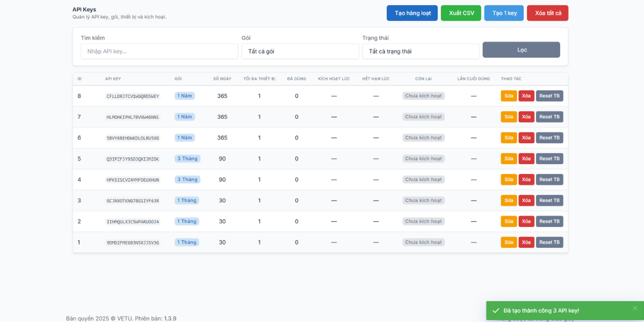Open the Gói package dropdown

click(x=300, y=52)
